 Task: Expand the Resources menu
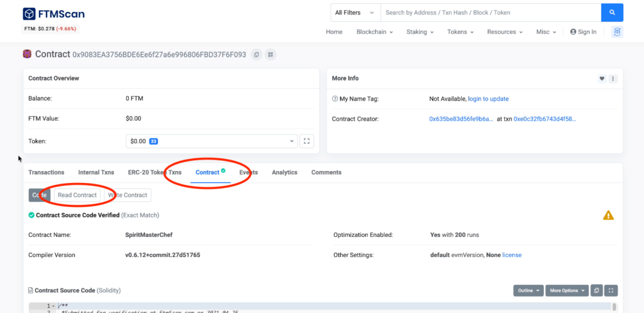click(x=505, y=32)
